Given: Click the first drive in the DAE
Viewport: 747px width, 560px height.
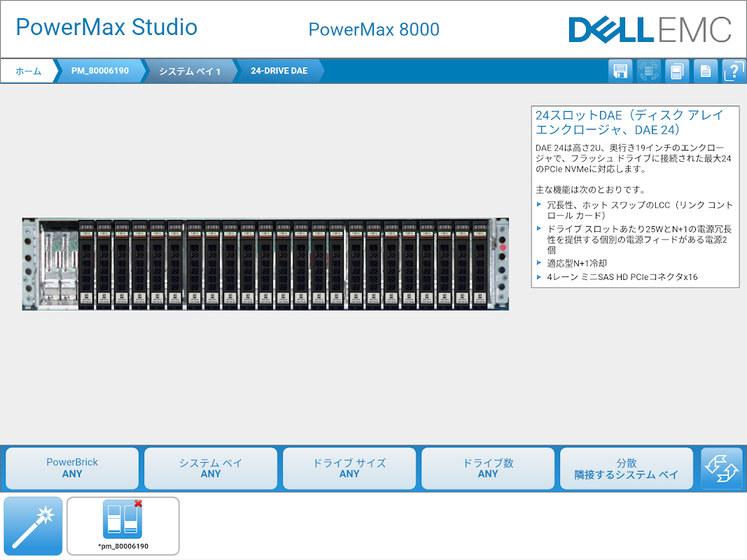Looking at the screenshot, I should coord(86,265).
